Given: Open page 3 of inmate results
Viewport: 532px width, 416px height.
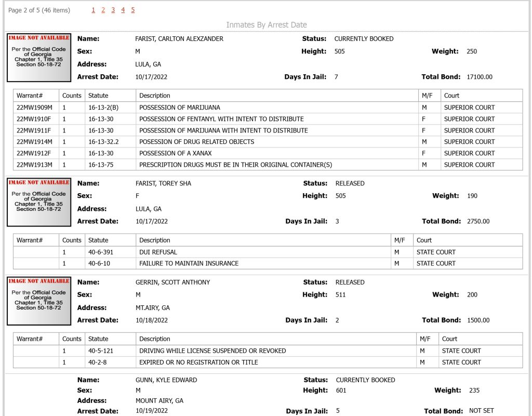Looking at the screenshot, I should [x=113, y=10].
